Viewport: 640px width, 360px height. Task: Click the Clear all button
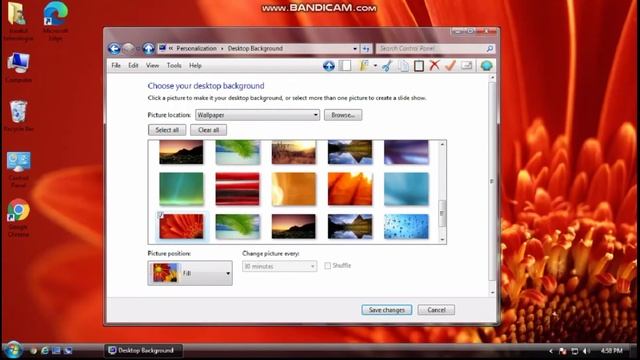tap(208, 130)
